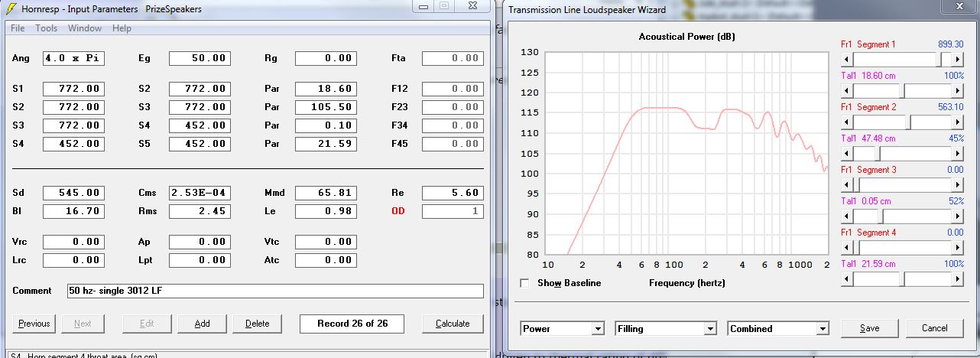Open the Window menu
980x358 pixels.
85,28
